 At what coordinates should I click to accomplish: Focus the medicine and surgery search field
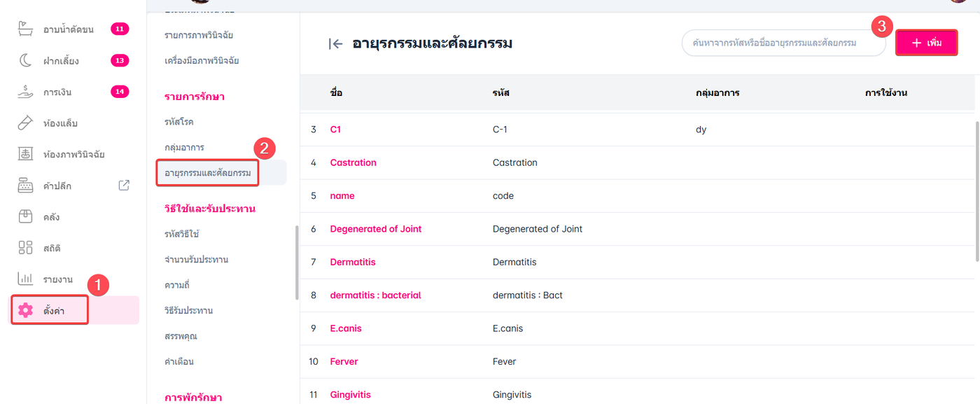pos(783,43)
